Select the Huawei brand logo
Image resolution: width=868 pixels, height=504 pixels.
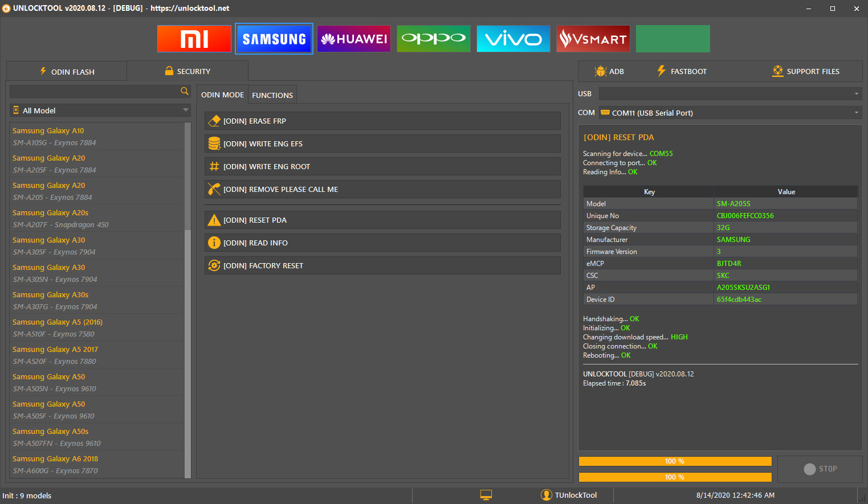pyautogui.click(x=354, y=39)
